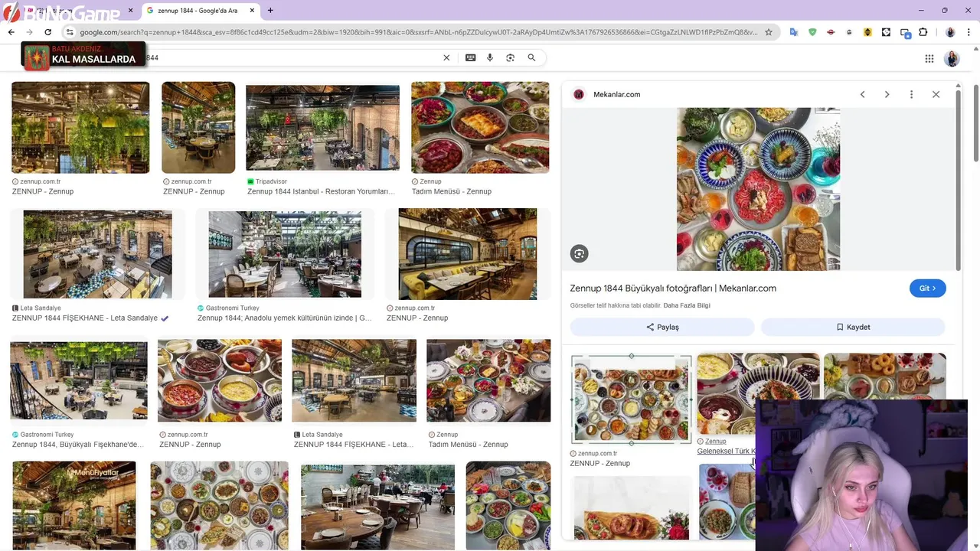Open the Chrome extensions puzzle menu
This screenshot has height=551, width=980.
[923, 32]
